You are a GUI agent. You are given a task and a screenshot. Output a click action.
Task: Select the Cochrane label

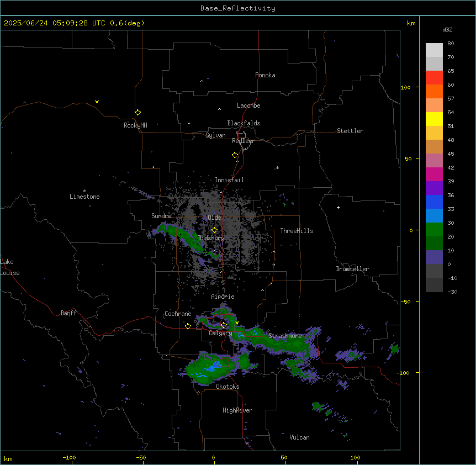coord(178,314)
